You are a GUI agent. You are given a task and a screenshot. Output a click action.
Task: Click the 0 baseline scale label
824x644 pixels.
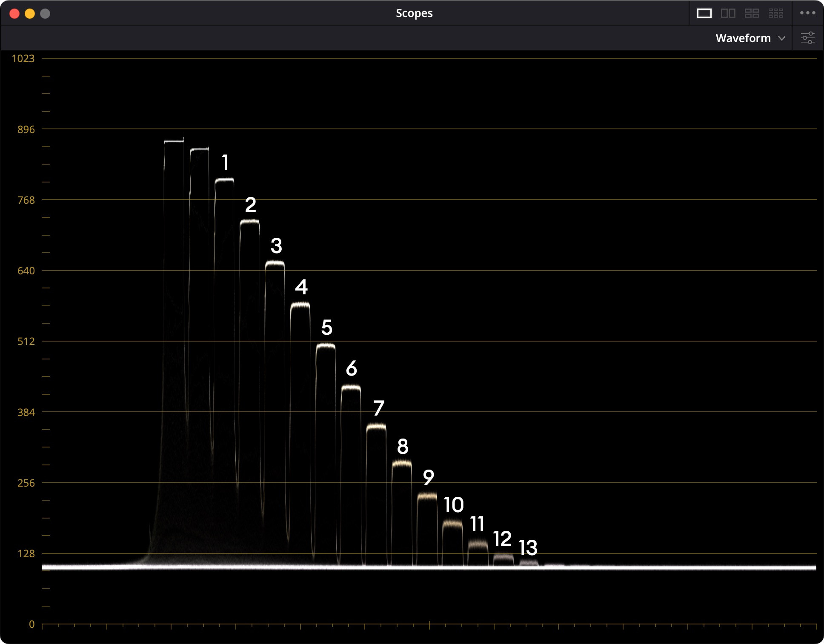click(x=31, y=624)
